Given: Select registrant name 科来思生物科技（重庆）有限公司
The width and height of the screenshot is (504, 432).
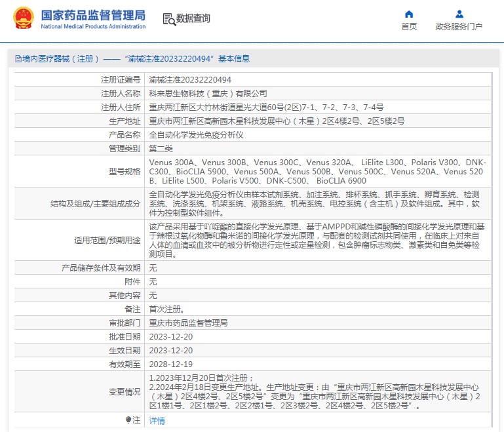Looking at the screenshot, I should tap(208, 93).
